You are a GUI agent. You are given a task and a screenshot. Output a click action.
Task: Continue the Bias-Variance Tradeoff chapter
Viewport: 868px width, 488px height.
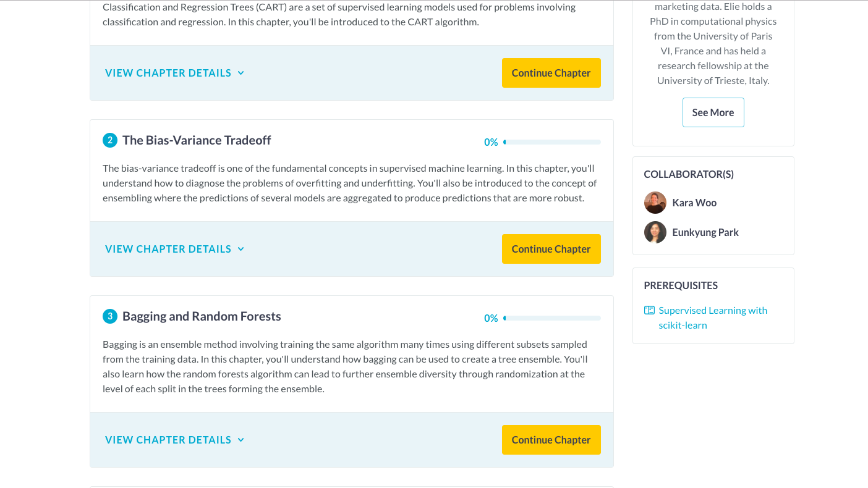click(551, 249)
